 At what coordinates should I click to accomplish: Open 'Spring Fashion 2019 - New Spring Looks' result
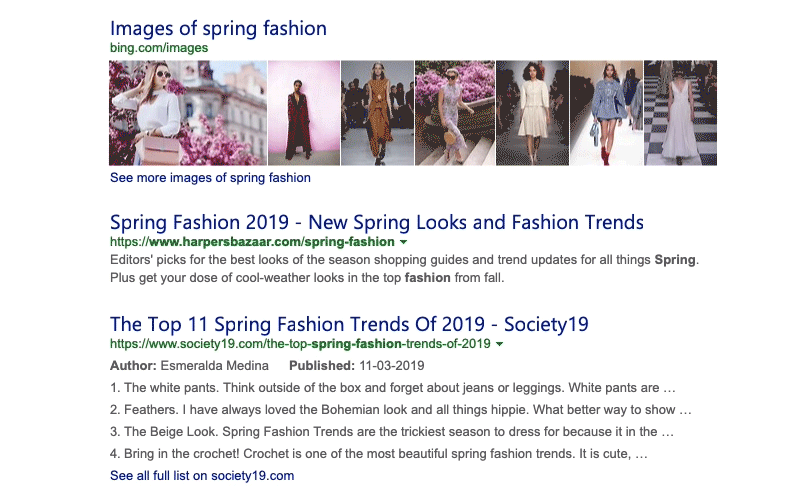click(x=377, y=223)
